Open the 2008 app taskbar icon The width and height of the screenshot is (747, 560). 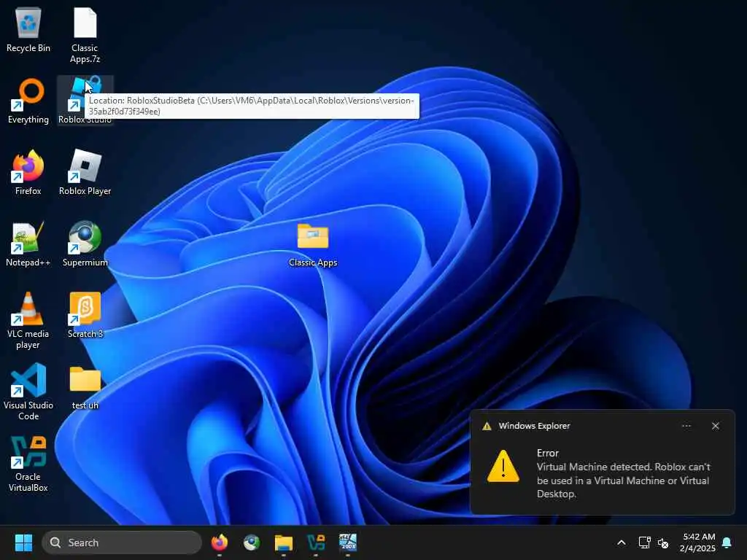click(x=348, y=542)
